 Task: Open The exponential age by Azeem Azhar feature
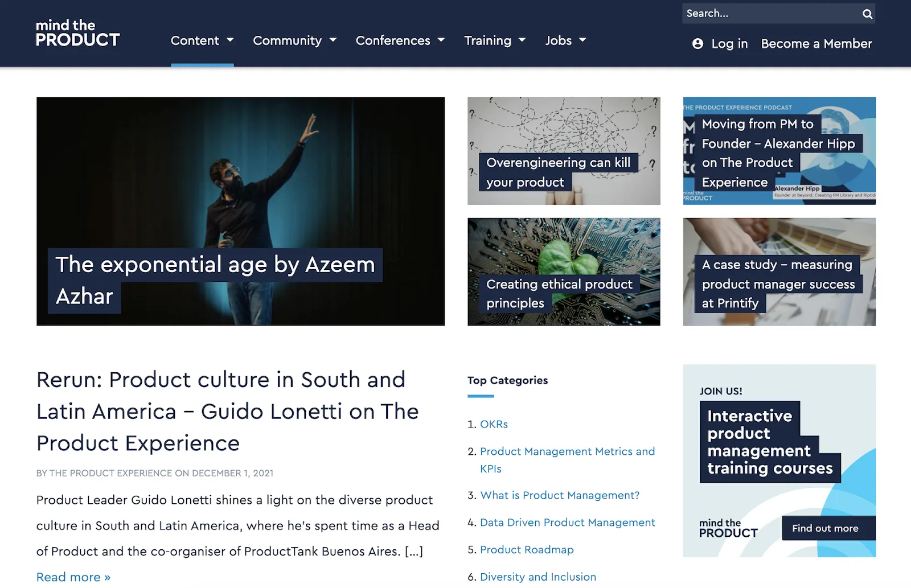coord(240,211)
